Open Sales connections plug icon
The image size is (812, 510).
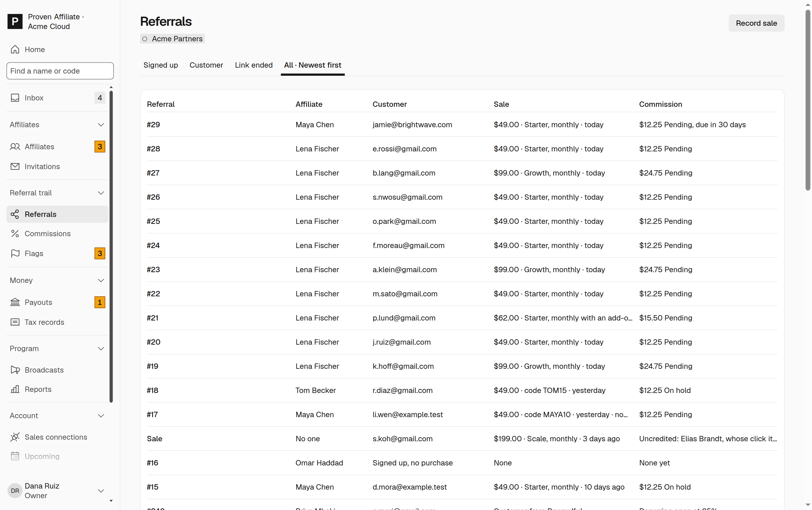15,437
